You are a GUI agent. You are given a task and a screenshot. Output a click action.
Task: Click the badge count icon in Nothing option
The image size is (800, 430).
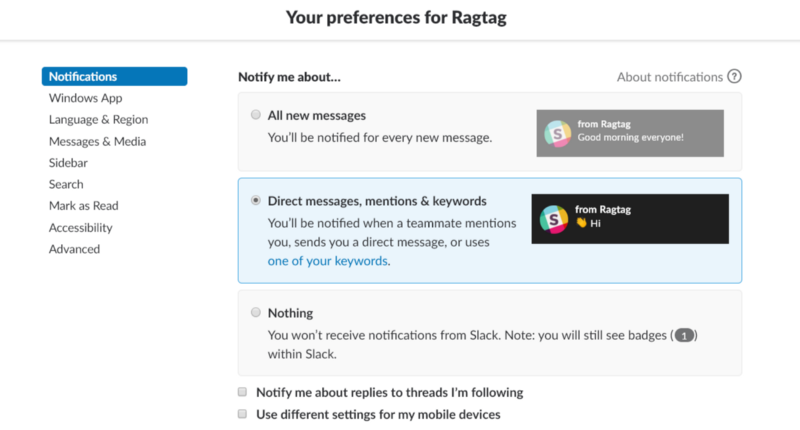point(683,336)
